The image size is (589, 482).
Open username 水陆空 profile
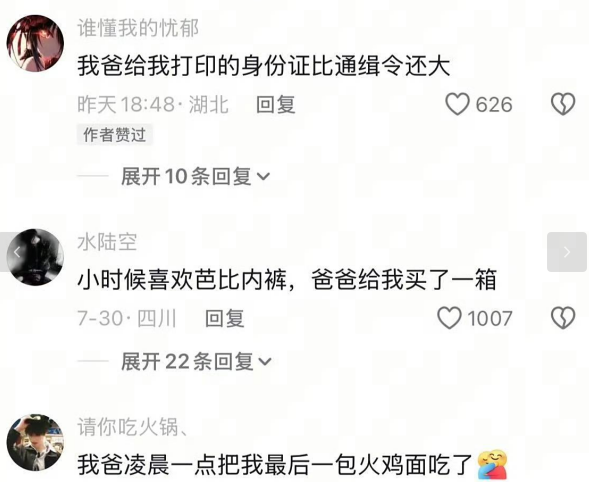(x=107, y=242)
